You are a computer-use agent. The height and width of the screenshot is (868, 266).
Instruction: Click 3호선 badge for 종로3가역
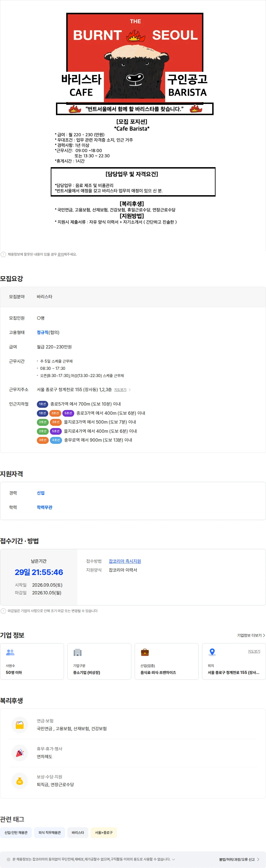tap(55, 413)
